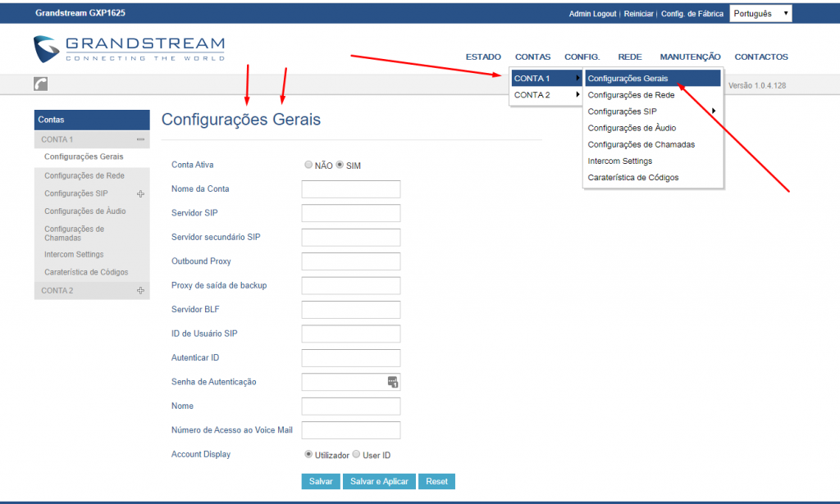Image resolution: width=840 pixels, height=504 pixels.
Task: Choose Utilizador for Account Display
Action: (308, 454)
